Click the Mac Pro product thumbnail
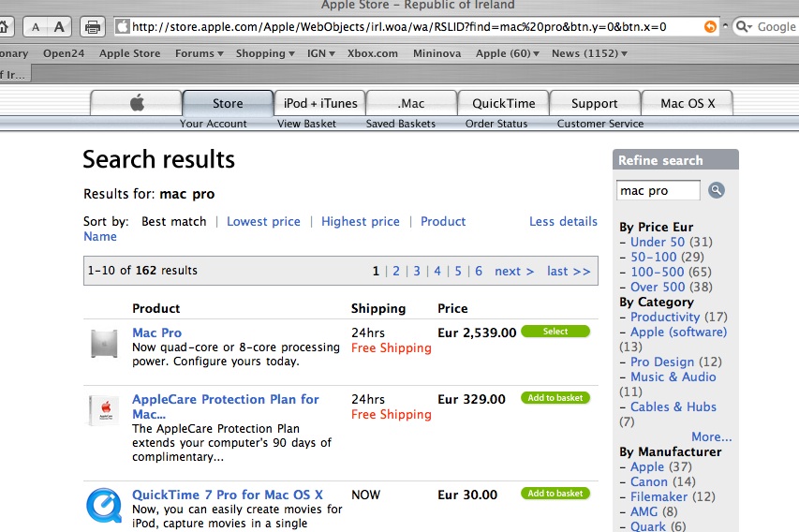The image size is (799, 532). pyautogui.click(x=104, y=344)
